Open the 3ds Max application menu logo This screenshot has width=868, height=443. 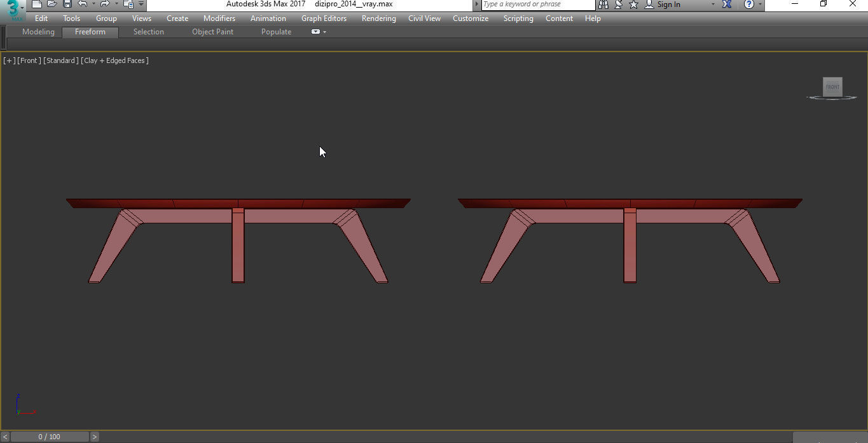(12, 10)
